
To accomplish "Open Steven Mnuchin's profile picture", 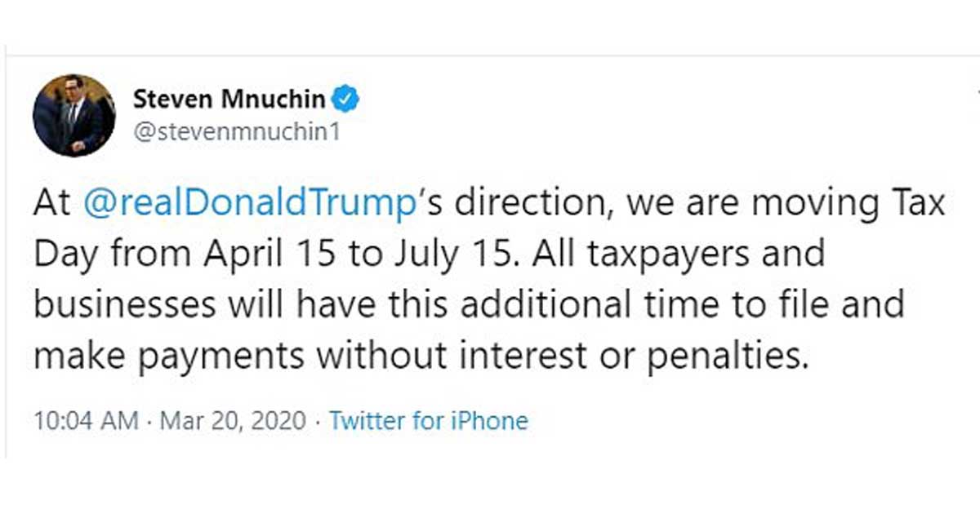I will click(x=74, y=115).
